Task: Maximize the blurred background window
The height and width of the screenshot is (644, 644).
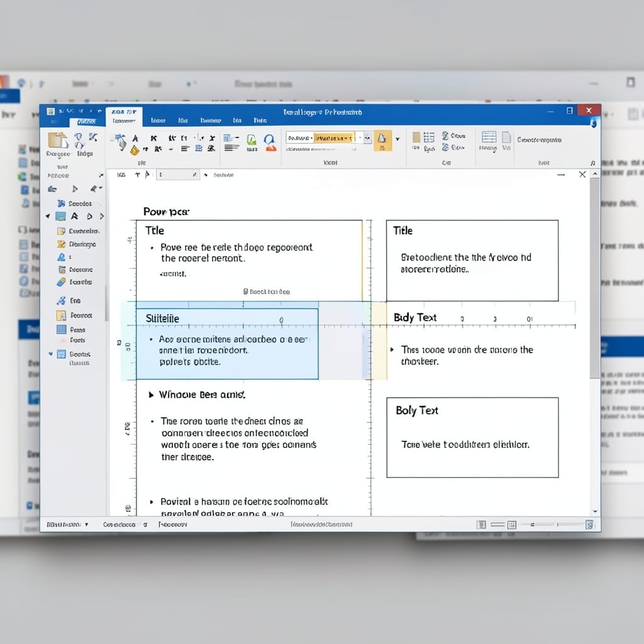Action: (630, 82)
